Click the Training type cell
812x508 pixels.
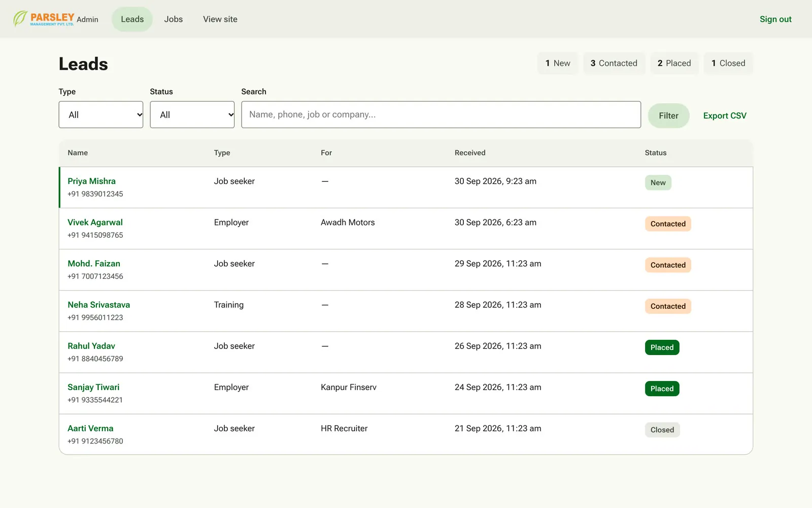[x=229, y=305]
